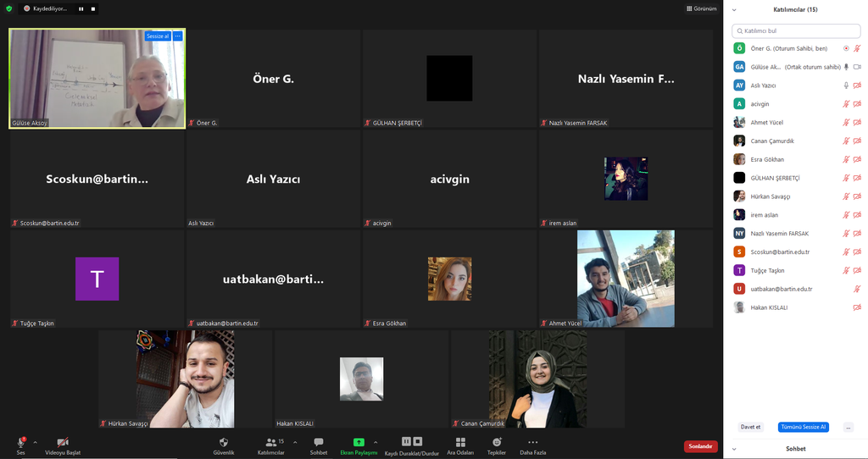This screenshot has height=459, width=868.
Task: Select Gülüse Aksoy video tile
Action: [97, 79]
